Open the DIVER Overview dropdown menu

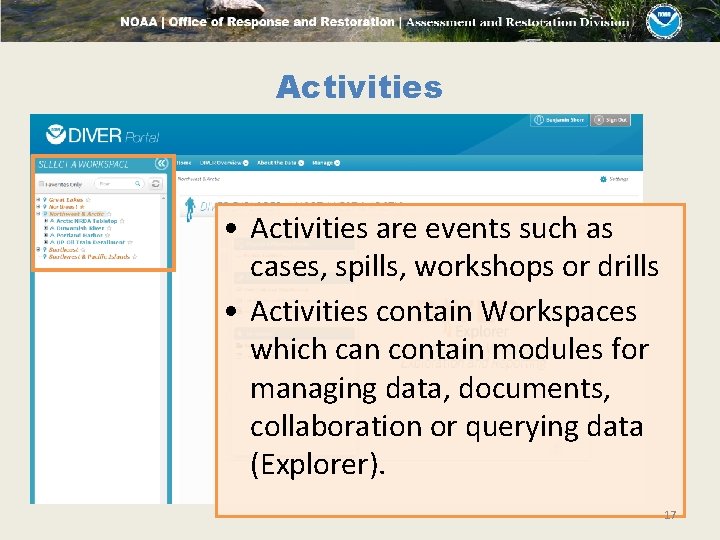224,163
